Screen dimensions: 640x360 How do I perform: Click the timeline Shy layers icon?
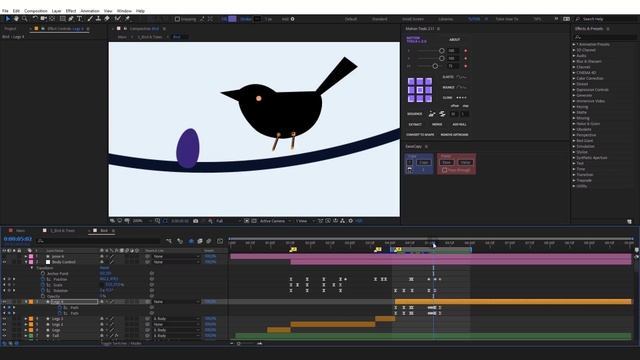pos(191,241)
